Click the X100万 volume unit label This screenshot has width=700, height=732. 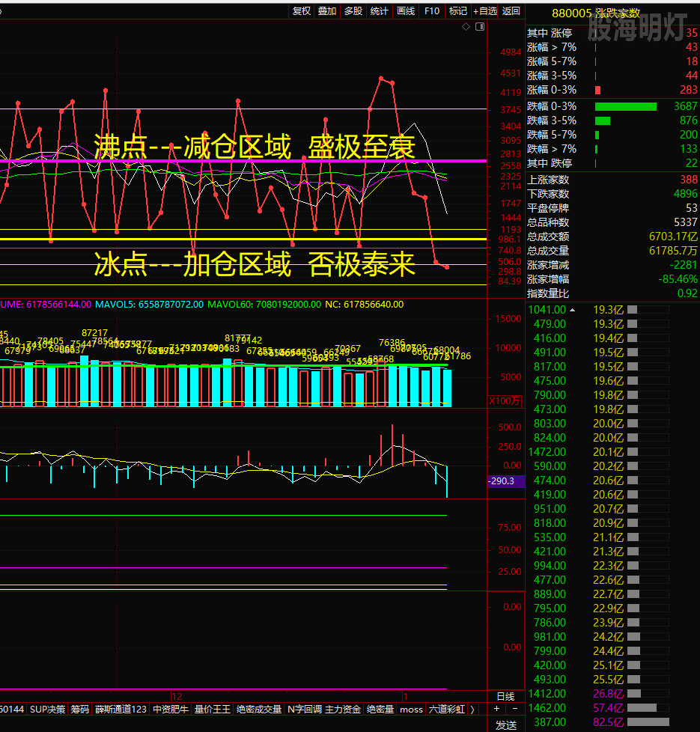pos(505,401)
